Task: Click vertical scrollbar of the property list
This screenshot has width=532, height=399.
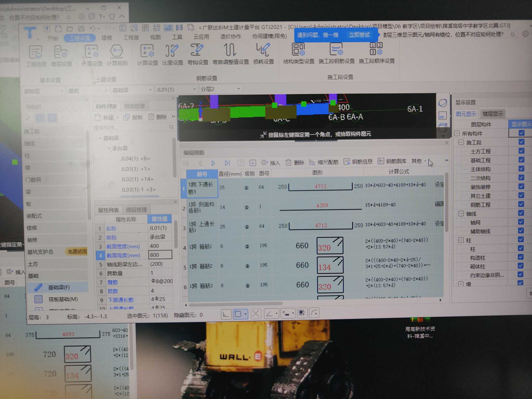Action: pos(176,235)
